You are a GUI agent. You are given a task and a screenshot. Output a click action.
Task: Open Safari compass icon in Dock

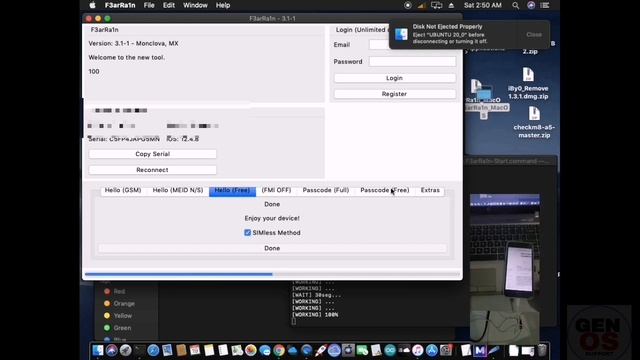point(153,351)
